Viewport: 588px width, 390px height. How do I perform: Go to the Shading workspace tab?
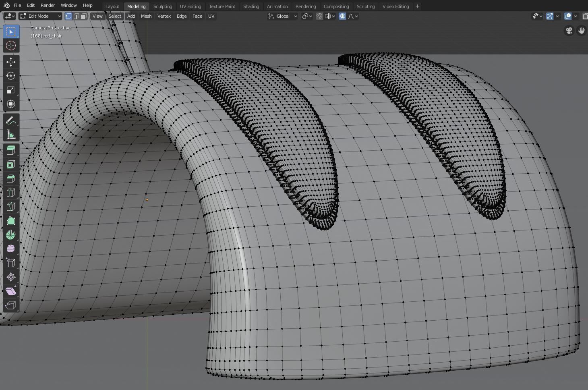[251, 6]
